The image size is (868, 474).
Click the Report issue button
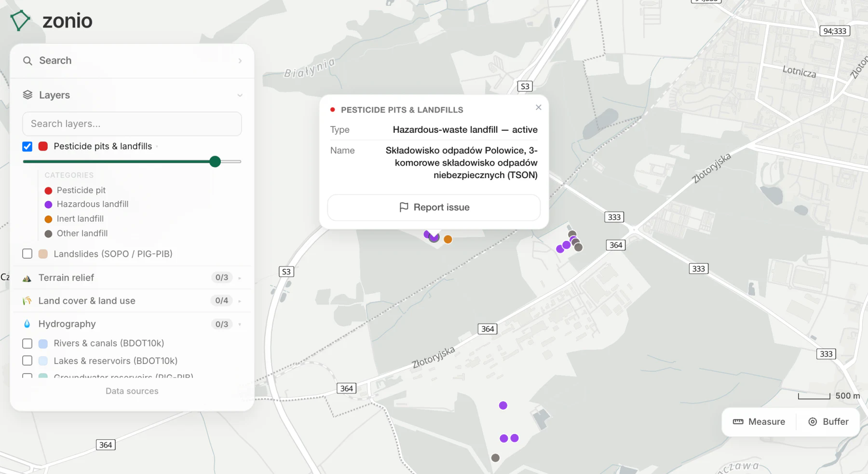click(x=434, y=208)
